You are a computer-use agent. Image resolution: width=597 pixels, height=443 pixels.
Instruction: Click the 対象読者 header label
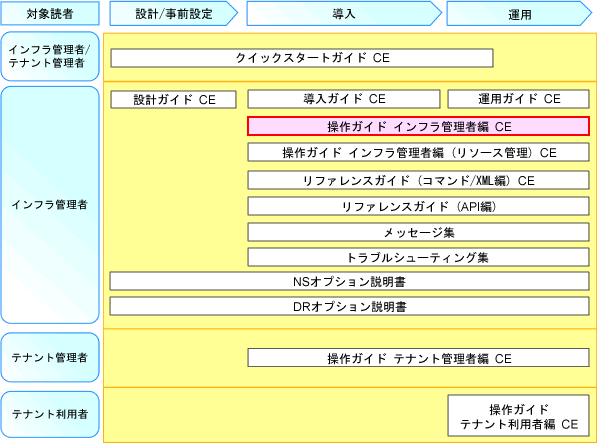tap(50, 14)
